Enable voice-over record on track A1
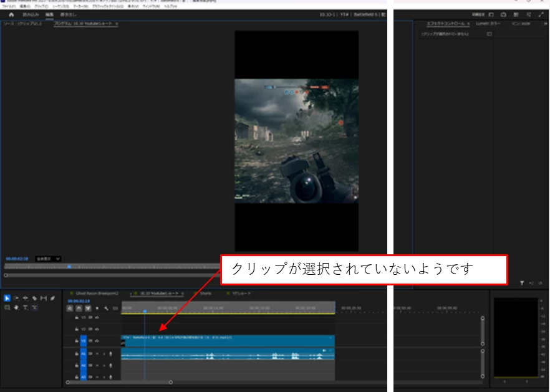Image resolution: width=550 pixels, height=392 pixels. coord(110,354)
